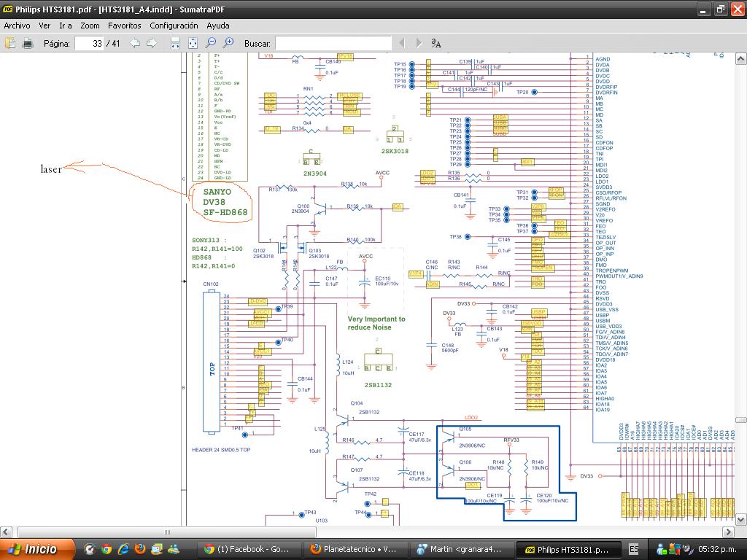Click the blue "TOP" connector label
This screenshot has height=560, width=747.
212,369
